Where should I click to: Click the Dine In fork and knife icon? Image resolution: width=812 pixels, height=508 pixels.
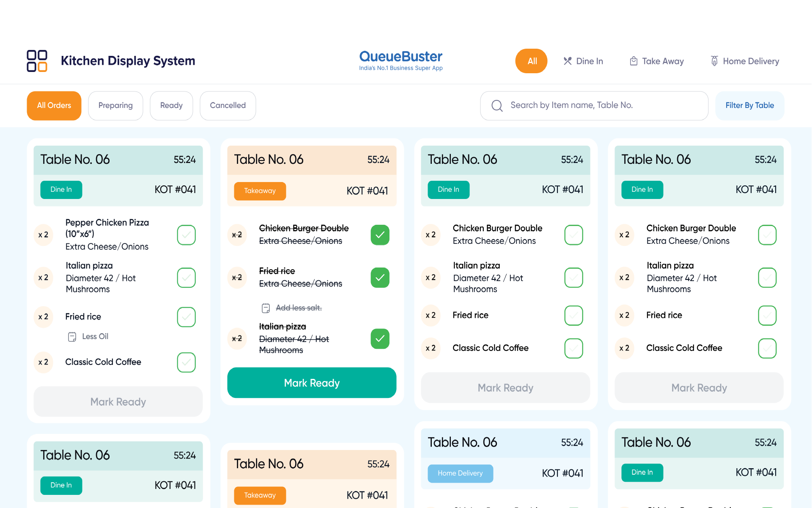(568, 61)
